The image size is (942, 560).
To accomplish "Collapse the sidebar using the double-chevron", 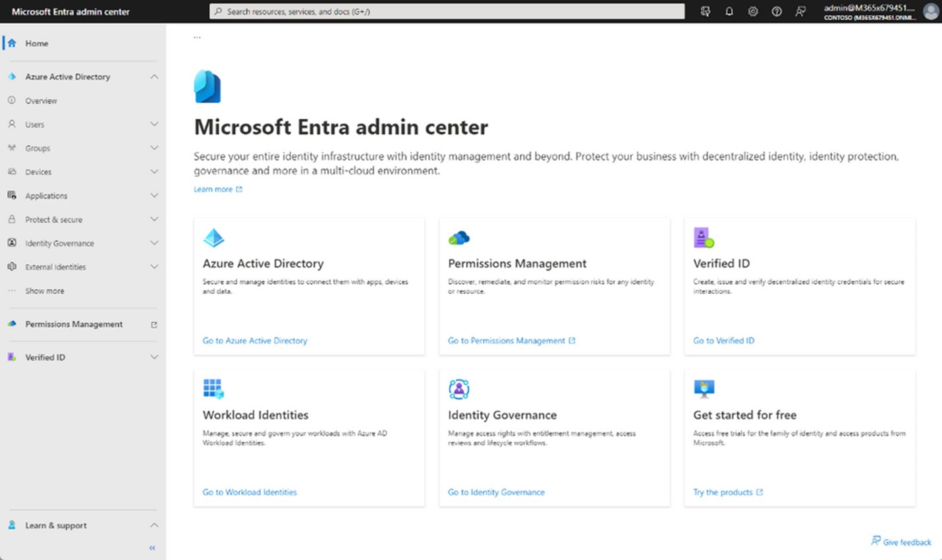I will (152, 547).
